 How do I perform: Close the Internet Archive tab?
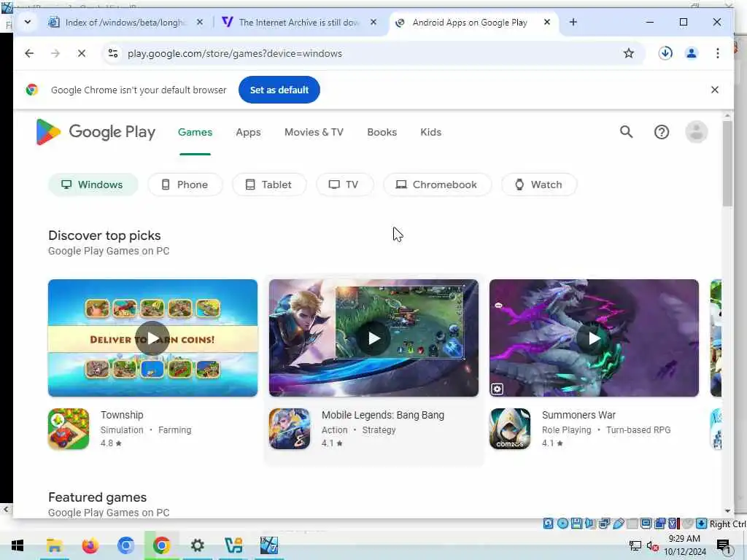(373, 22)
